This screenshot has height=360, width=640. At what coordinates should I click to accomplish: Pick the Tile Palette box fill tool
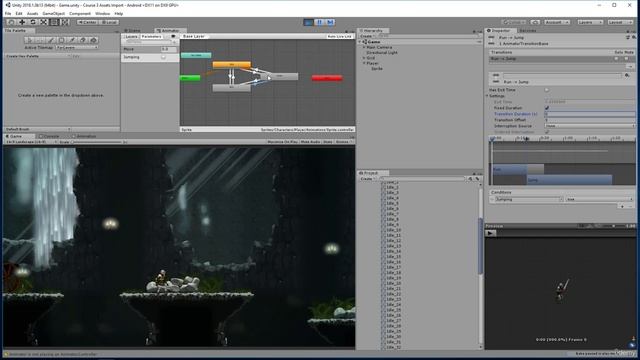point(61,40)
